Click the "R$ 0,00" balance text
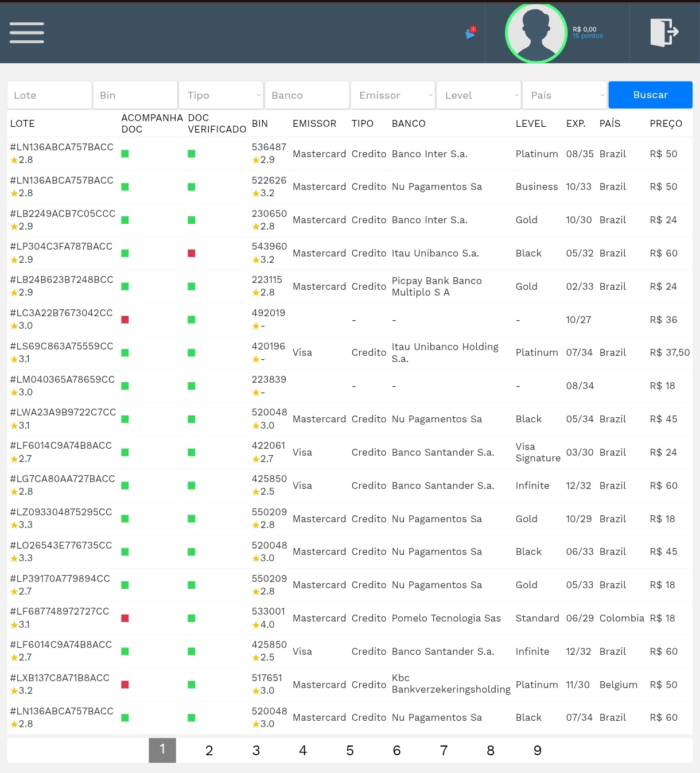This screenshot has height=773, width=700. pyautogui.click(x=585, y=29)
